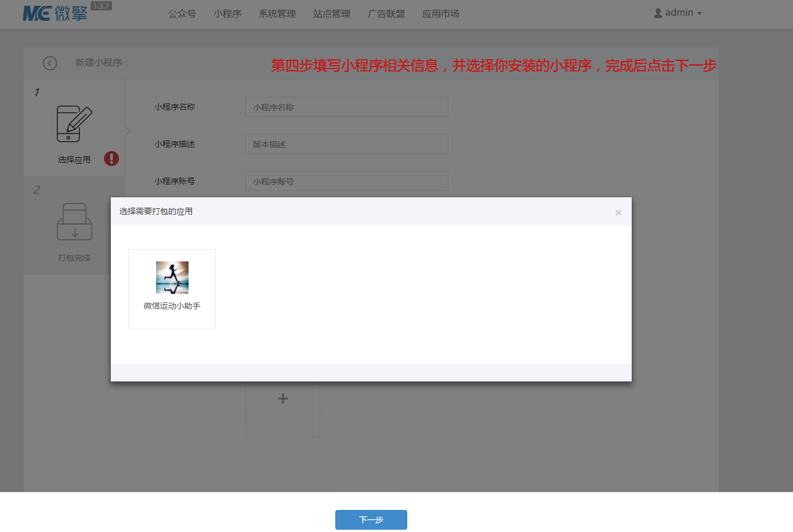Click the red exclamation warning icon

pyautogui.click(x=111, y=158)
